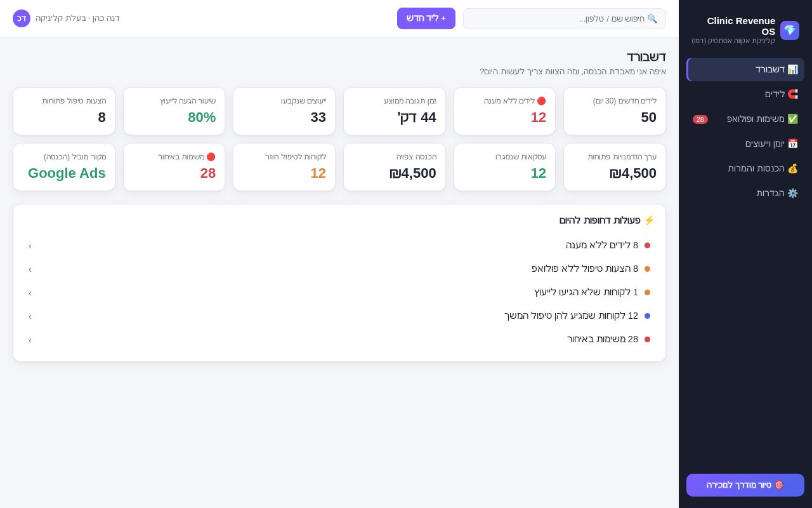Open the row 1 לקוחות שלא הגיעו לייעוץ
Image resolution: width=812 pixels, height=508 pixels.
pyautogui.click(x=339, y=293)
